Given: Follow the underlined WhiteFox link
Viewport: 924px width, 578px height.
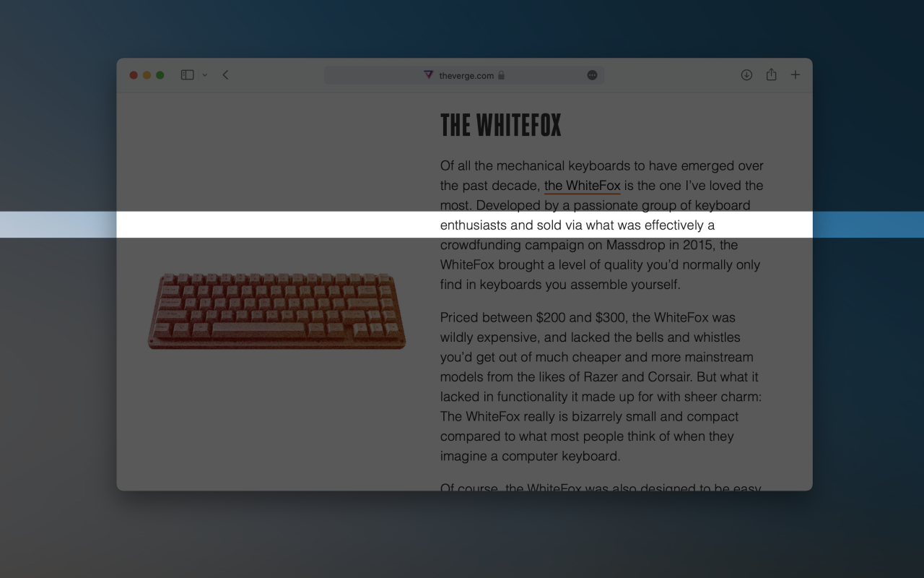Looking at the screenshot, I should (583, 186).
